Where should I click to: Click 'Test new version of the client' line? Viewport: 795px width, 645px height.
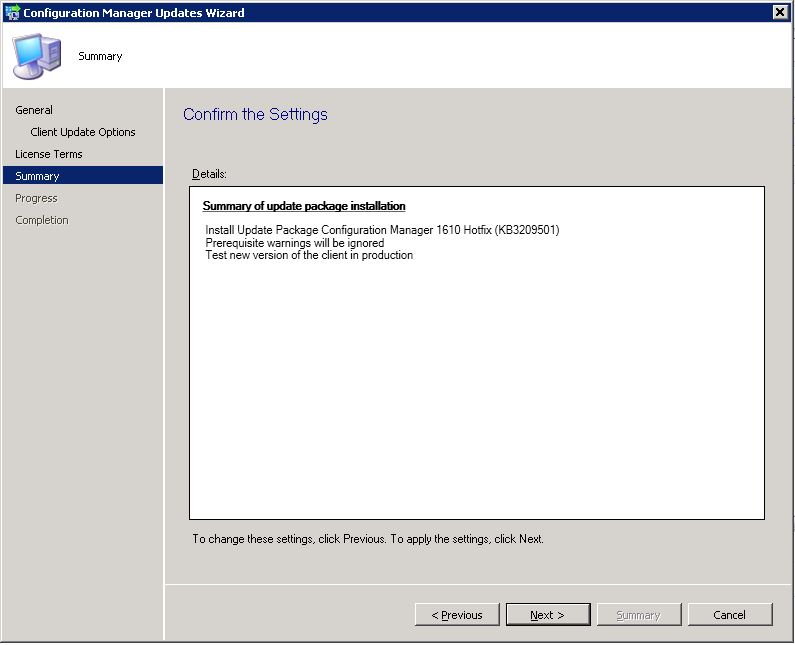pos(309,255)
